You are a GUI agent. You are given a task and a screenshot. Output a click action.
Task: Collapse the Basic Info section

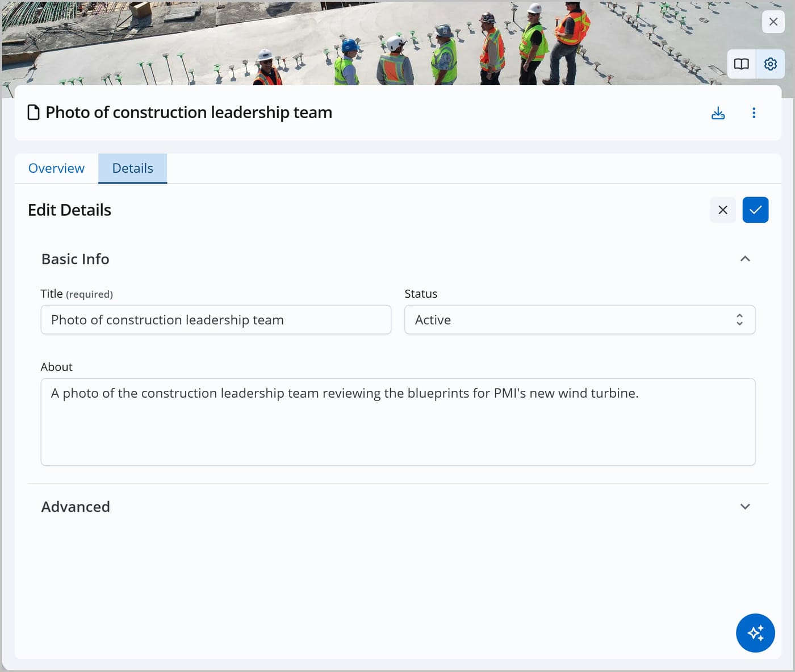[745, 259]
